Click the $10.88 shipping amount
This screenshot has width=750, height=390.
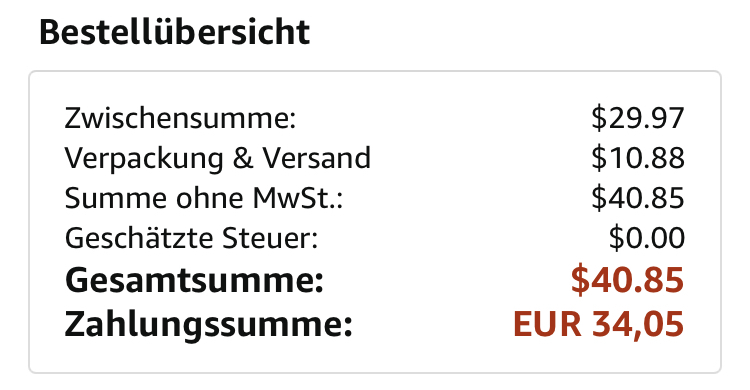point(638,158)
